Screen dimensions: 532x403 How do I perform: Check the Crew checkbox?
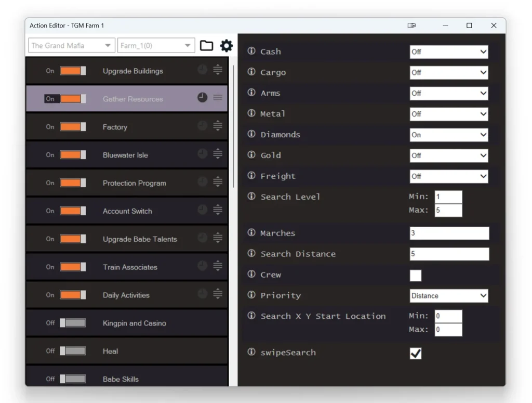pyautogui.click(x=415, y=276)
